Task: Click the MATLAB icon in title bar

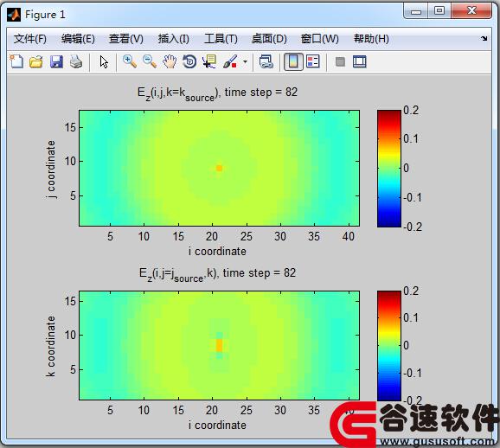Action: coord(14,15)
